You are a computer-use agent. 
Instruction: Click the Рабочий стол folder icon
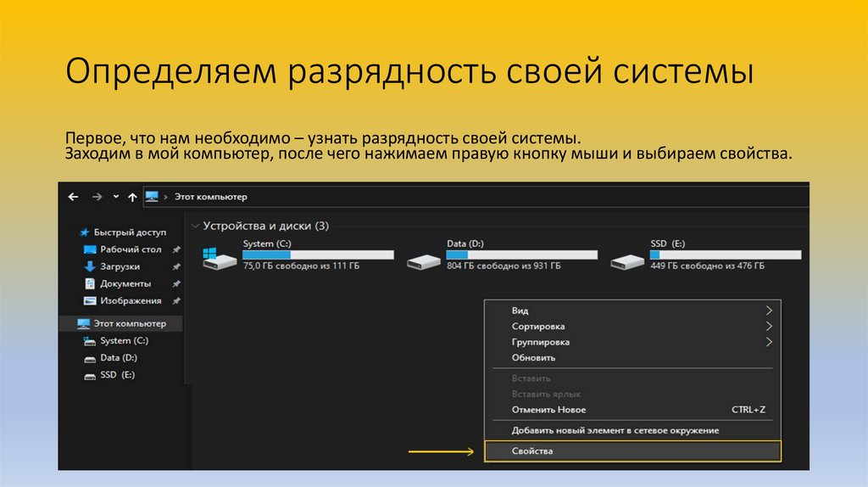(x=90, y=249)
